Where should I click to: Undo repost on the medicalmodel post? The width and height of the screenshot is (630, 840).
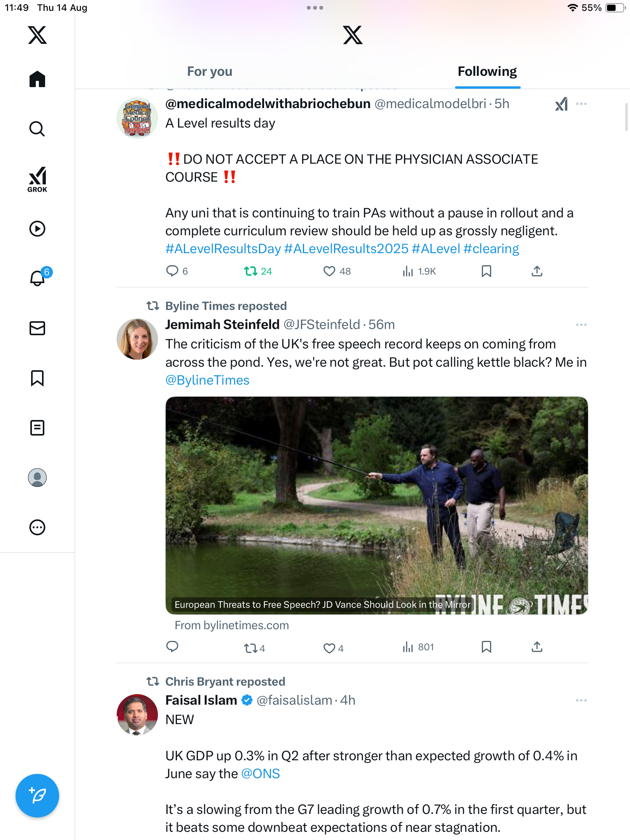(251, 271)
